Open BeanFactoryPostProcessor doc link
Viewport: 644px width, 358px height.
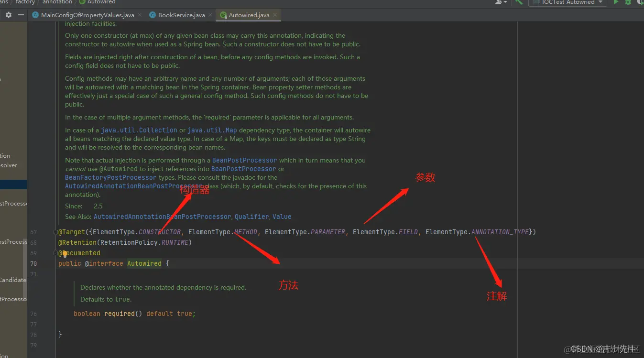(x=111, y=177)
